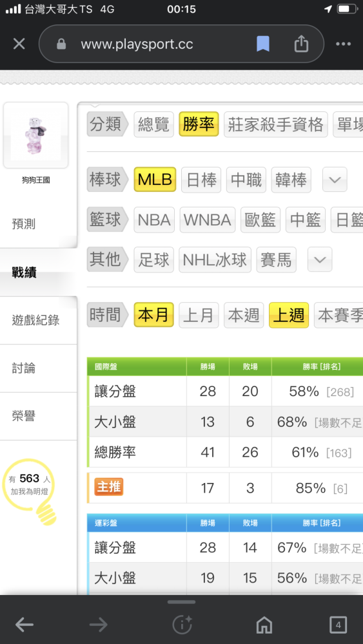Tap the bookmark icon in address bar

pos(263,44)
